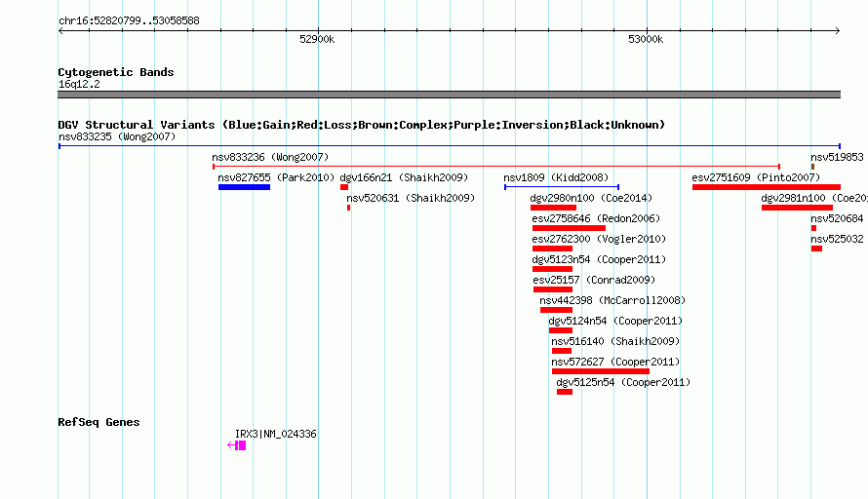Click the red esv2751609 loss bar

pos(767,187)
